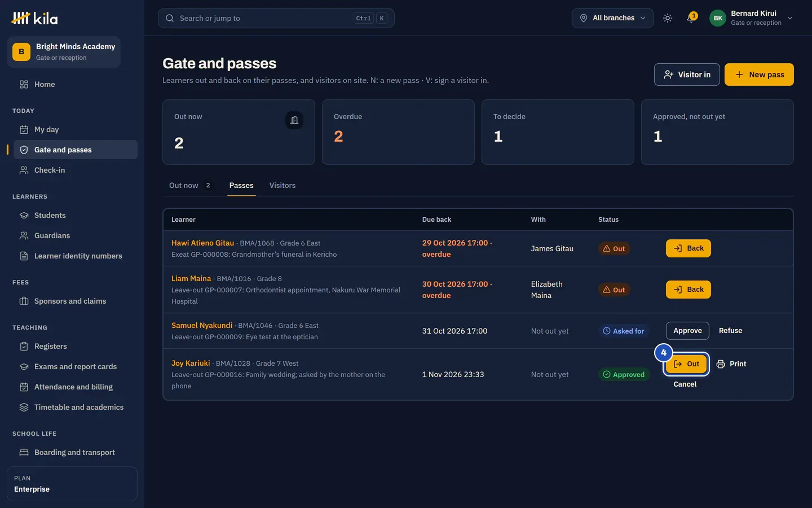
Task: Open Samuel Nyakundi's learner profile
Action: pyautogui.click(x=202, y=325)
